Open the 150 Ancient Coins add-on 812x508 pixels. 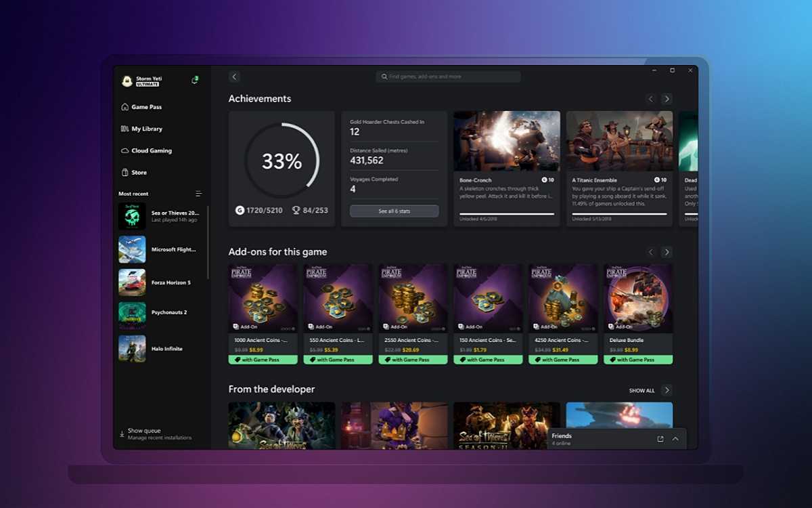pos(488,314)
